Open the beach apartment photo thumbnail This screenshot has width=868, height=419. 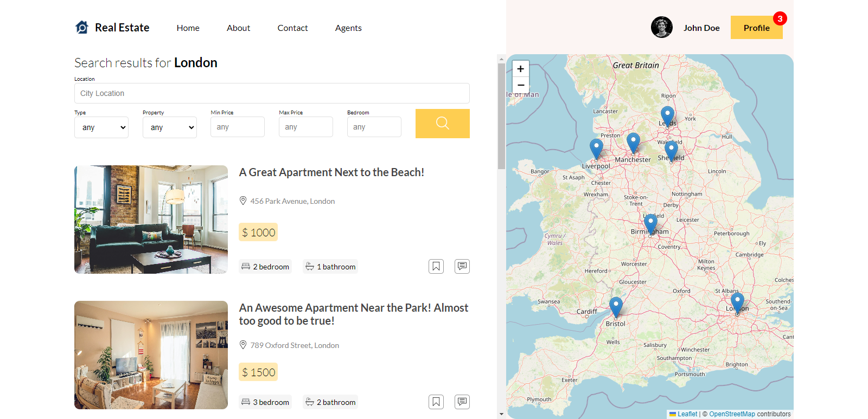click(x=151, y=220)
